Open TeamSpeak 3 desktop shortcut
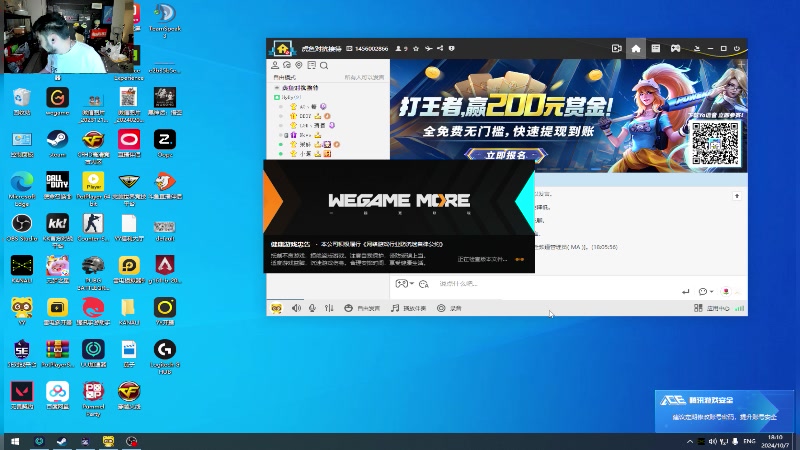This screenshot has width=800, height=450. pyautogui.click(x=165, y=20)
